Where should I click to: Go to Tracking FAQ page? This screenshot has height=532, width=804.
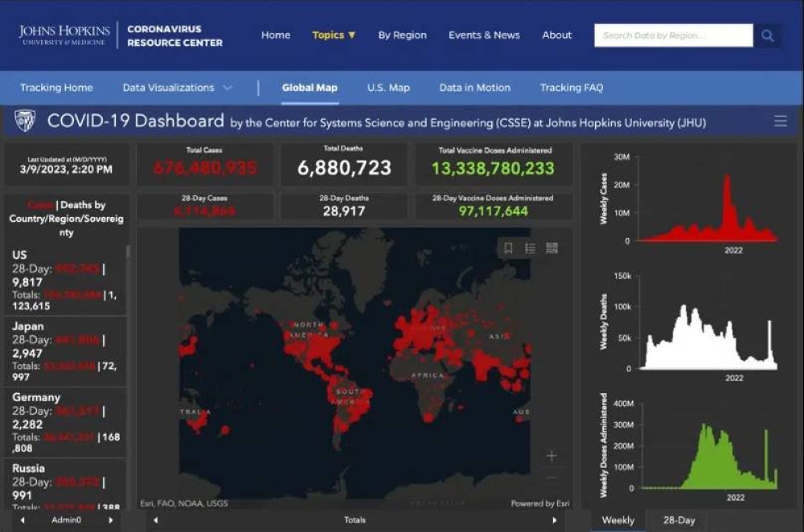tap(571, 88)
